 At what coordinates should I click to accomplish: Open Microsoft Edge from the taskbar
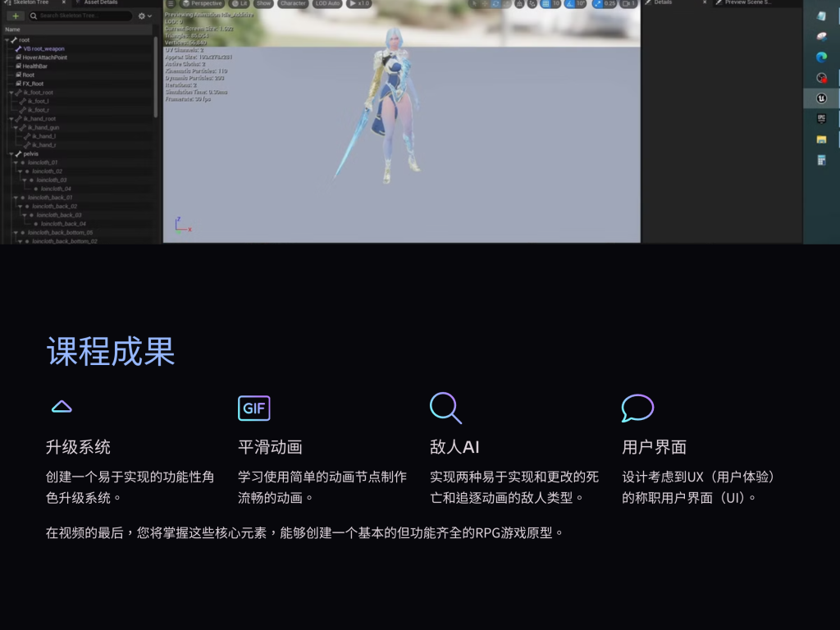[x=821, y=57]
